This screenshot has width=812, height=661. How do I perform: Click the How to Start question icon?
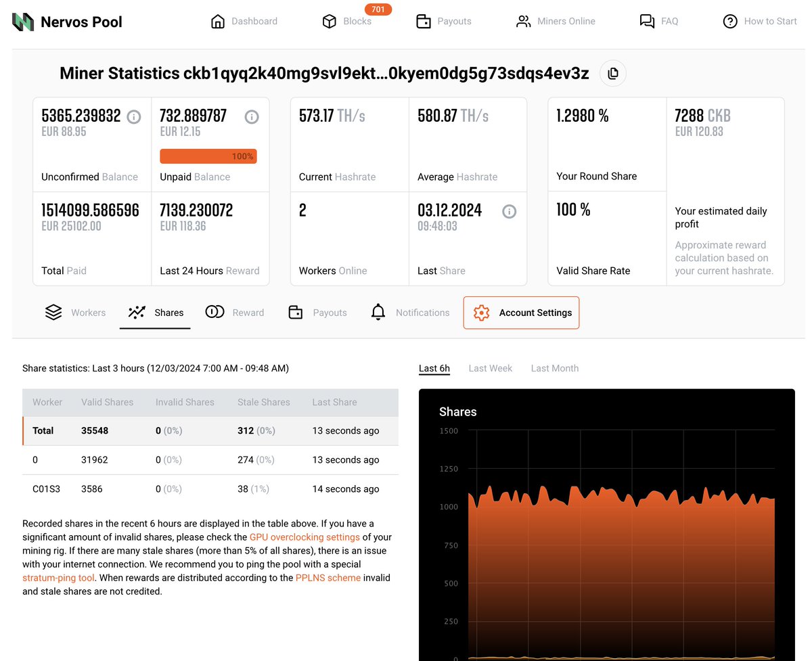(730, 22)
